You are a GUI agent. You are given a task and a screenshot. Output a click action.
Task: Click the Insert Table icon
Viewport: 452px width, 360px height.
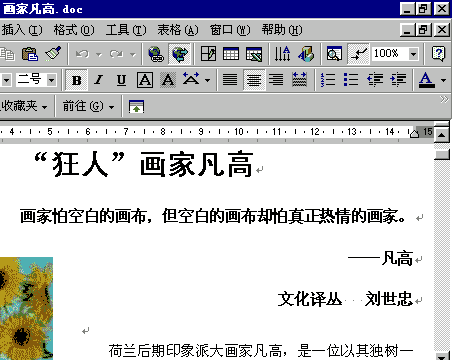[x=231, y=54]
